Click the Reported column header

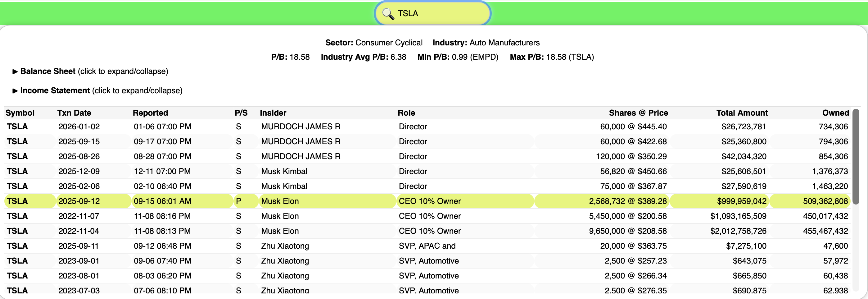pyautogui.click(x=150, y=113)
